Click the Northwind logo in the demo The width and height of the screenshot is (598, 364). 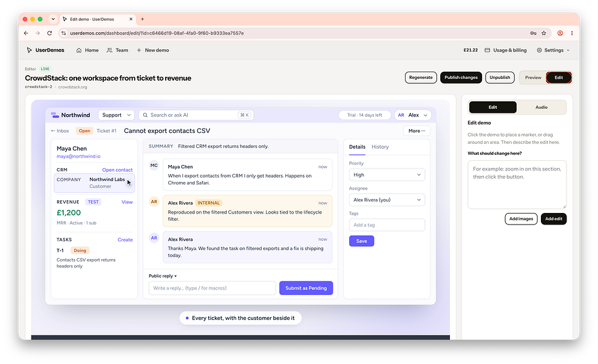point(70,115)
